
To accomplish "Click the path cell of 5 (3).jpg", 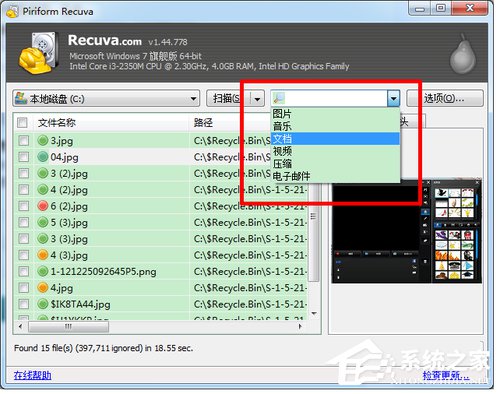I will [249, 222].
